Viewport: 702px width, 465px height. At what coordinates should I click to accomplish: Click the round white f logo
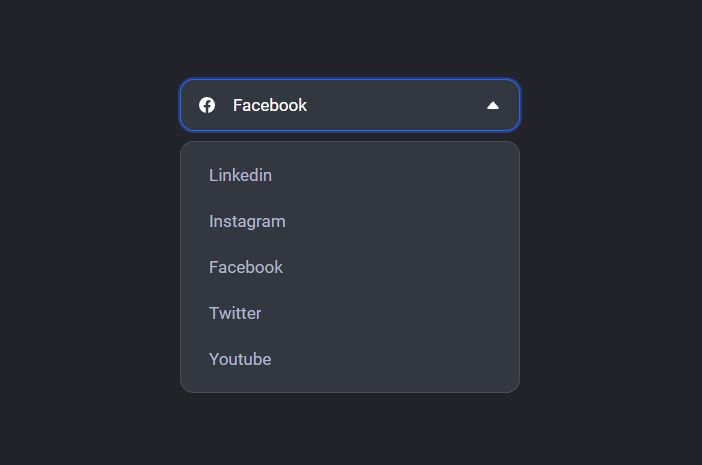[207, 105]
